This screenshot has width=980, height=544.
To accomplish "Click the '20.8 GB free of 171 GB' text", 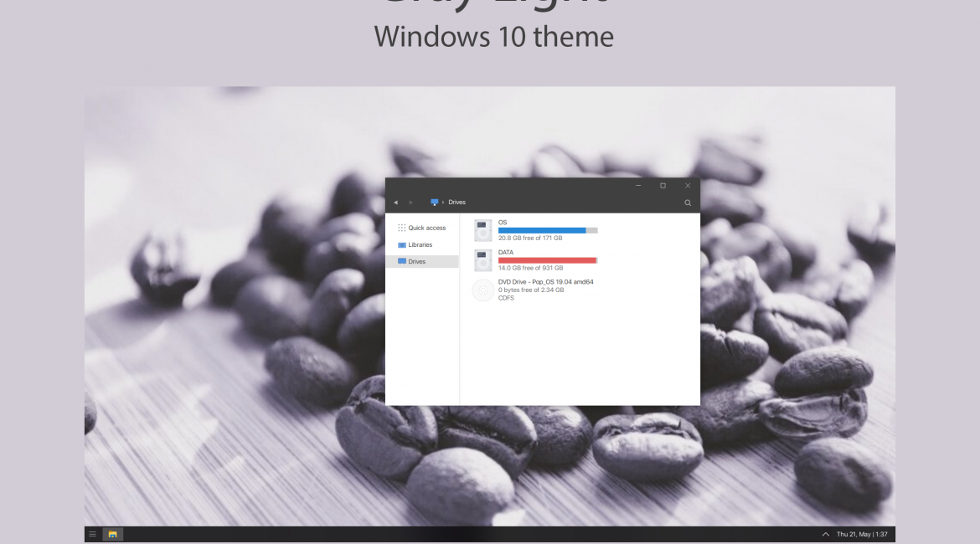I will point(530,238).
